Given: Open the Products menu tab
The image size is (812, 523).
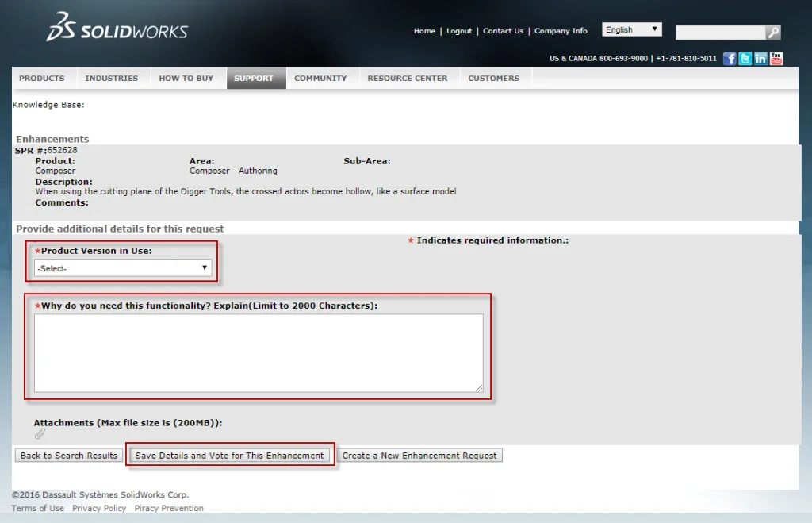Looking at the screenshot, I should point(42,79).
